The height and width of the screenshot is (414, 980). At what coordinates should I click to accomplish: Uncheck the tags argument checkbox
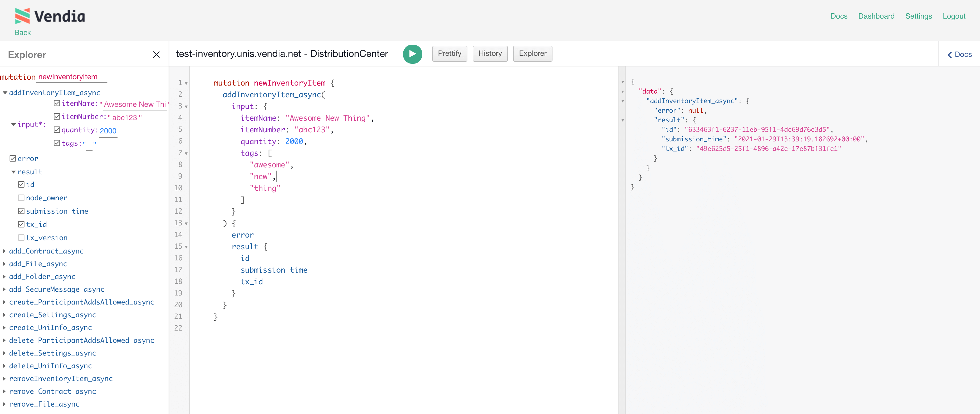(x=57, y=143)
